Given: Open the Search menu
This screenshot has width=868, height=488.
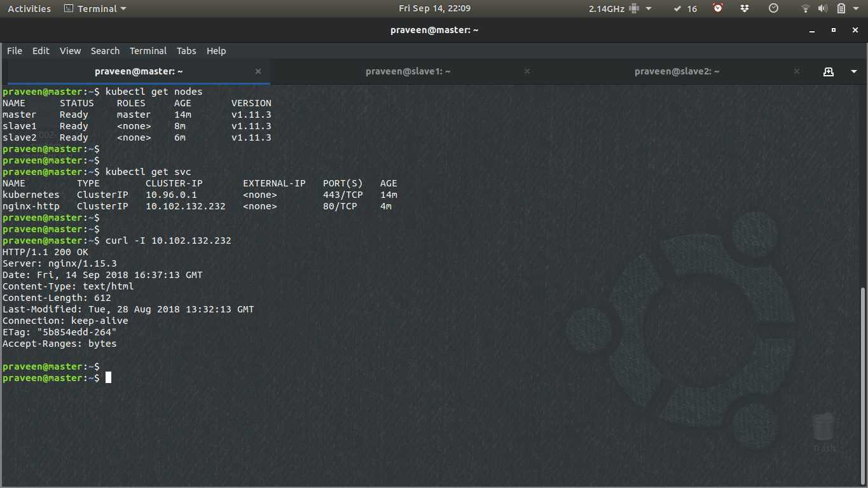Looking at the screenshot, I should point(105,51).
